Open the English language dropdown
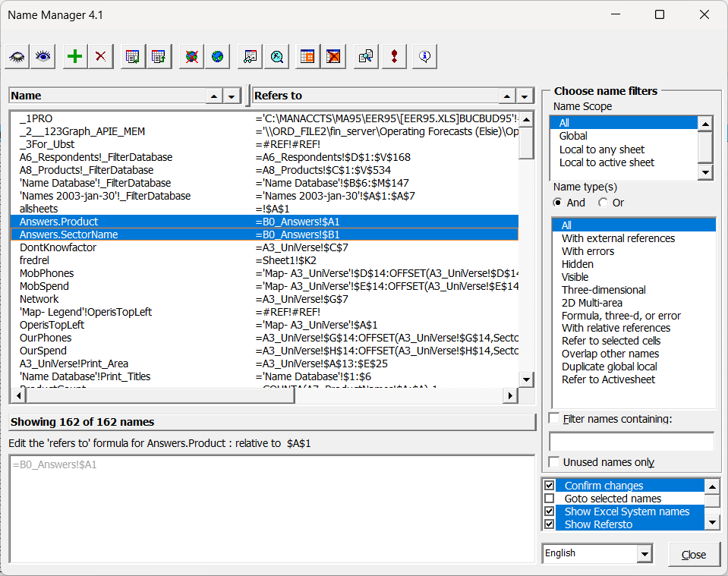The image size is (728, 576). pyautogui.click(x=644, y=554)
